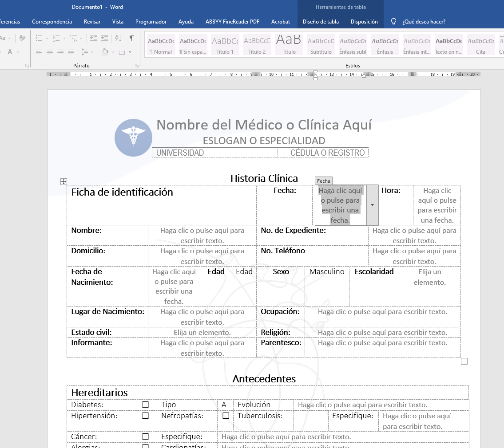Check the Diabetes checkbox
Image resolution: width=504 pixels, height=448 pixels.
point(145,405)
